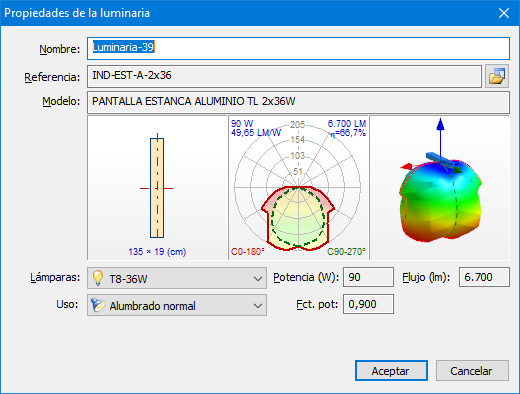Close the Propiedades de la luminaria dialog
Image resolution: width=520 pixels, height=394 pixels.
click(x=504, y=13)
